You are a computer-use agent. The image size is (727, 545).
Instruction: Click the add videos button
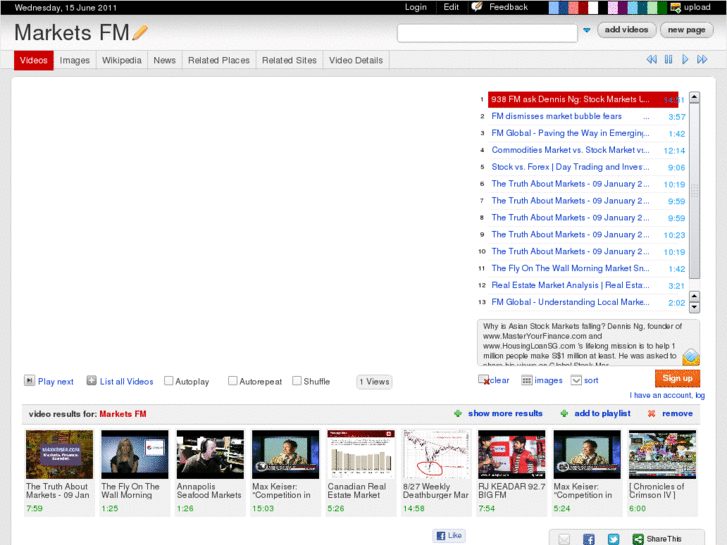(626, 30)
